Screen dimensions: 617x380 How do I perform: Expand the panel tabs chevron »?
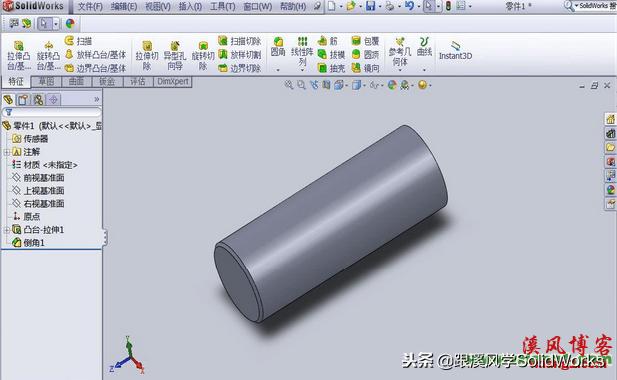coord(96,99)
